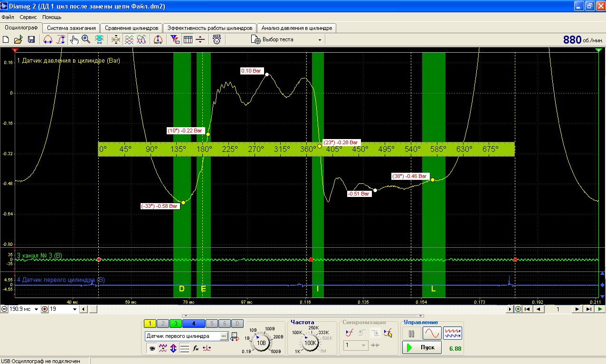The height and width of the screenshot is (364, 606).
Task: Select the vertical measurement cursor tool
Action: click(x=61, y=40)
